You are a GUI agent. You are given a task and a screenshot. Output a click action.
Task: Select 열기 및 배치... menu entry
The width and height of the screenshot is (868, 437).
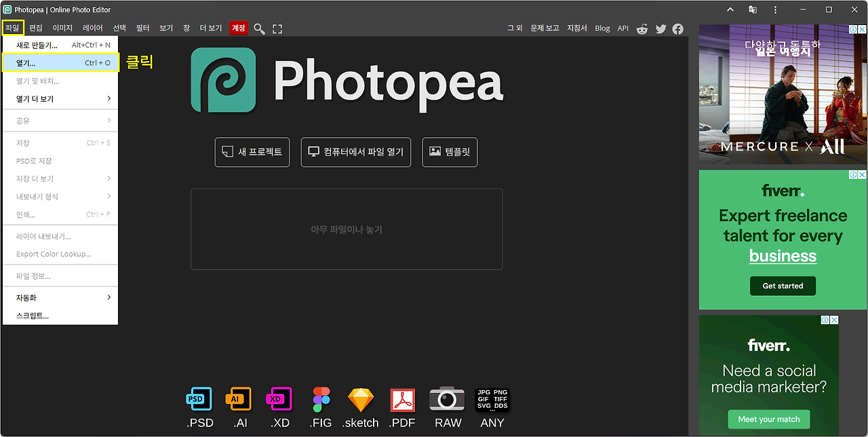61,81
